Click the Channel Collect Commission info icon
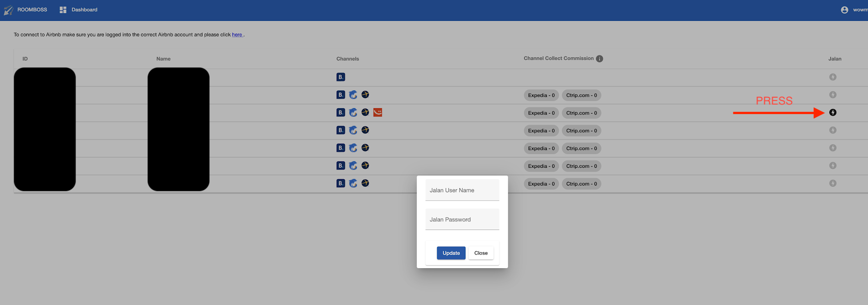The height and width of the screenshot is (305, 868). pyautogui.click(x=600, y=59)
